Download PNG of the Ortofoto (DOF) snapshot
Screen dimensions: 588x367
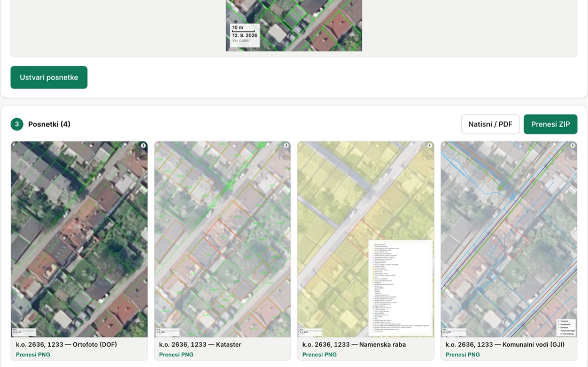point(33,355)
